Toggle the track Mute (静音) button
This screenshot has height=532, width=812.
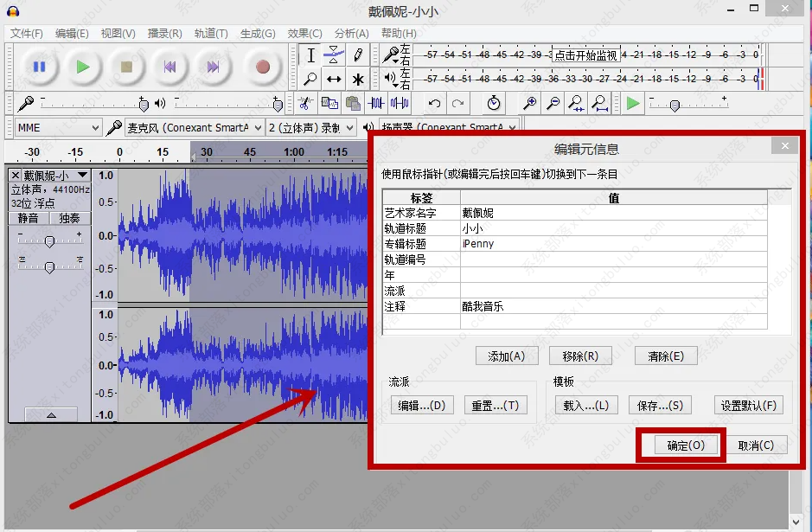tap(29, 218)
